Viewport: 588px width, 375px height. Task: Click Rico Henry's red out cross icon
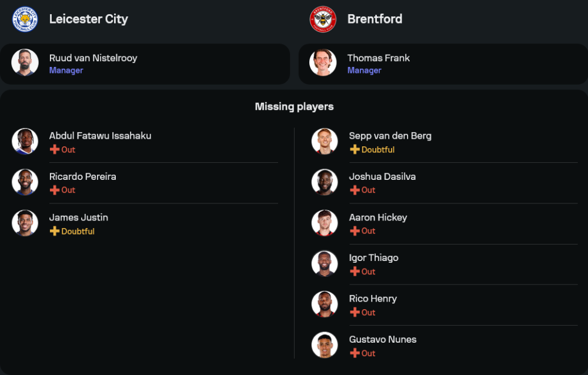click(355, 312)
